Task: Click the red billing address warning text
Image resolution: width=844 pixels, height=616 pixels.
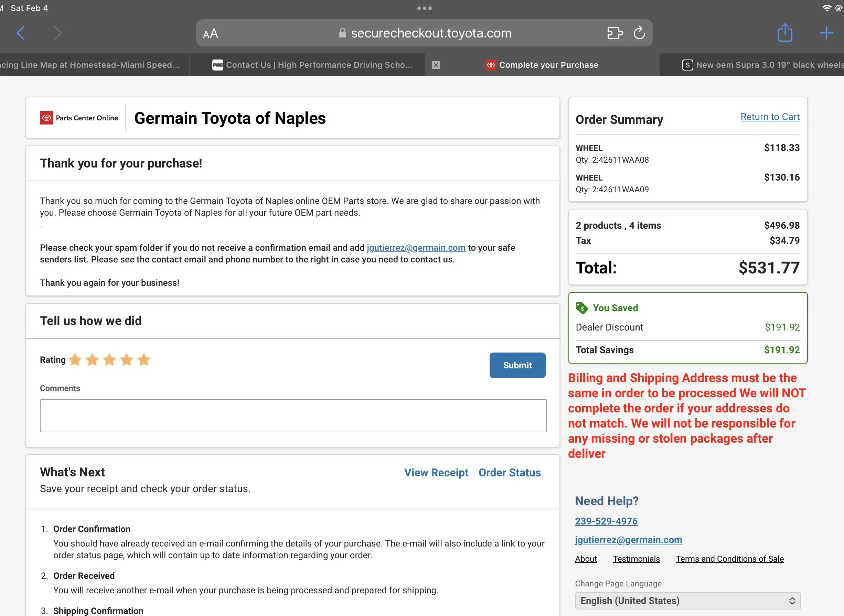Action: [687, 416]
